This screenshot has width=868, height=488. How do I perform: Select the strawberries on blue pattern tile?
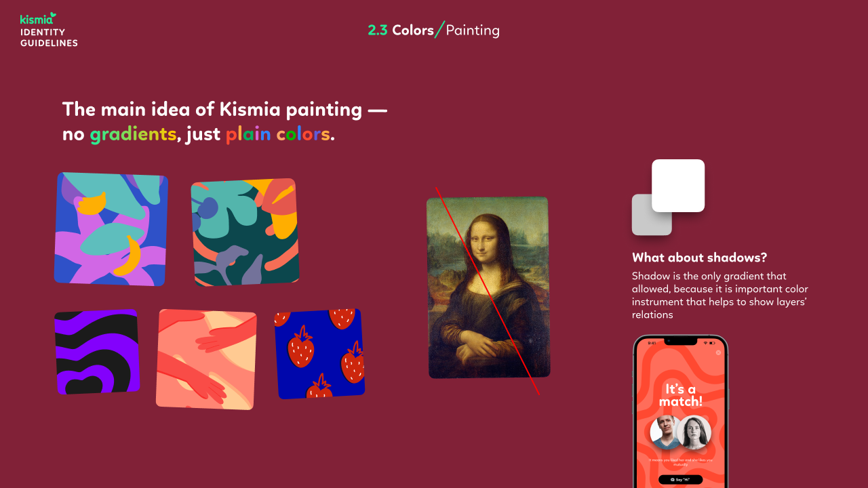(x=319, y=354)
